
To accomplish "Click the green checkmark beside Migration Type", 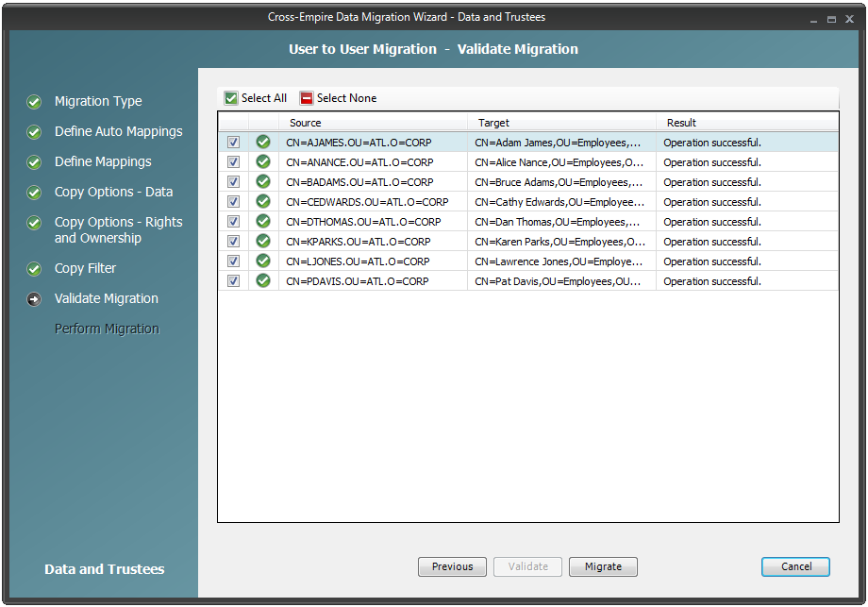I will (x=34, y=102).
